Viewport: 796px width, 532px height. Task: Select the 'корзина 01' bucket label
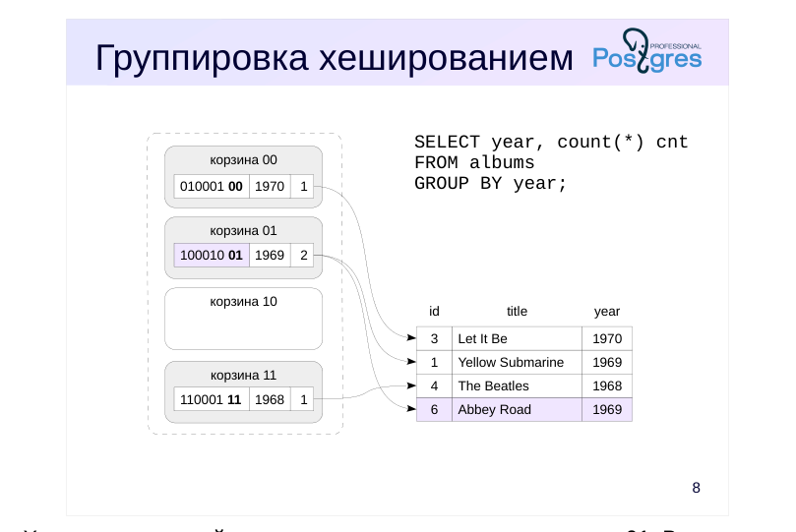coord(243,231)
